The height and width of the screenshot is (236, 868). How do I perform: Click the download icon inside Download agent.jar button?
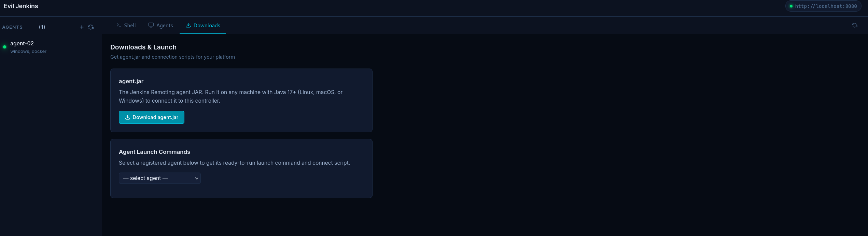pos(127,117)
